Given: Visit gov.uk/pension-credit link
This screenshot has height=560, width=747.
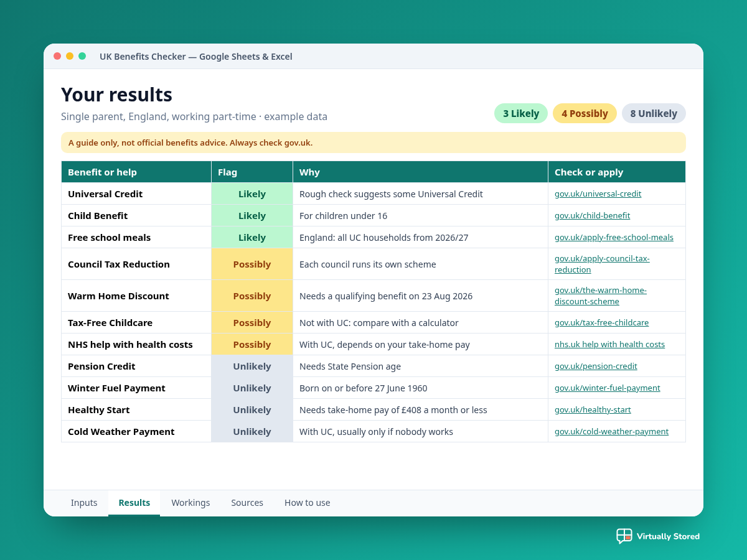Looking at the screenshot, I should pyautogui.click(x=596, y=366).
